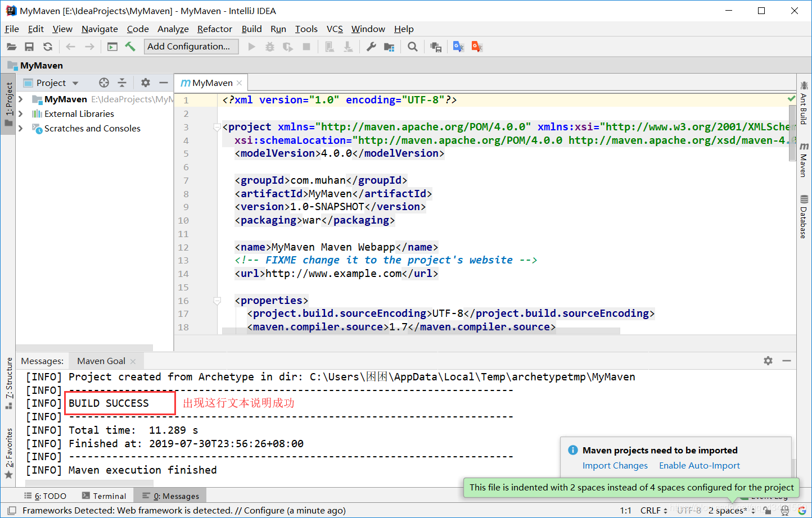Click line number 10 in editor gutter
The image size is (812, 518).
pyautogui.click(x=183, y=221)
